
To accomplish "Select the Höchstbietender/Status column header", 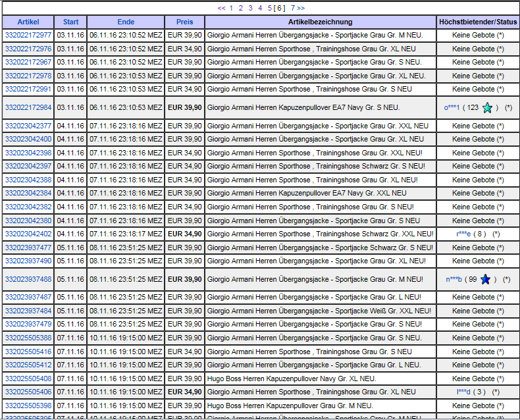I will [478, 22].
